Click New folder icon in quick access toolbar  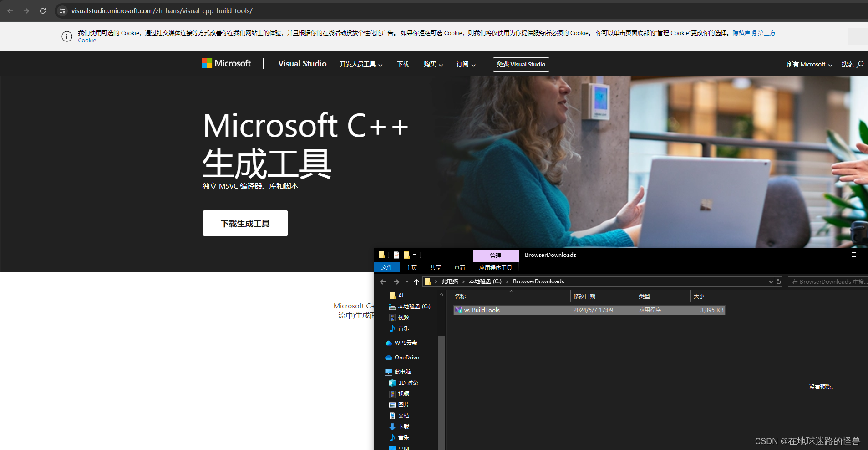(406, 255)
